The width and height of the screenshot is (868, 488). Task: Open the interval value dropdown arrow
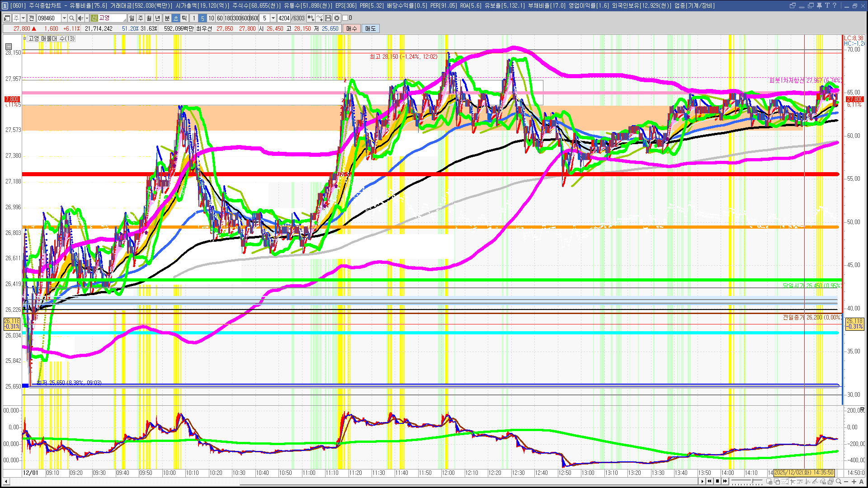(273, 18)
